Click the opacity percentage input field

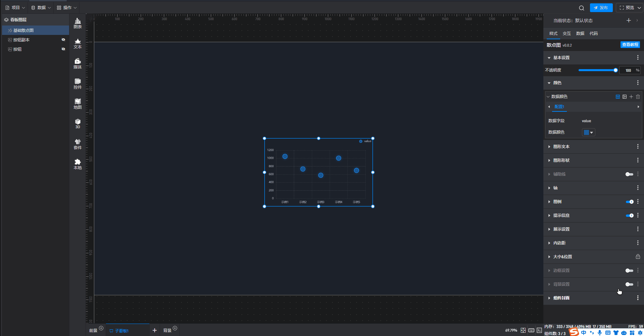(x=628, y=70)
